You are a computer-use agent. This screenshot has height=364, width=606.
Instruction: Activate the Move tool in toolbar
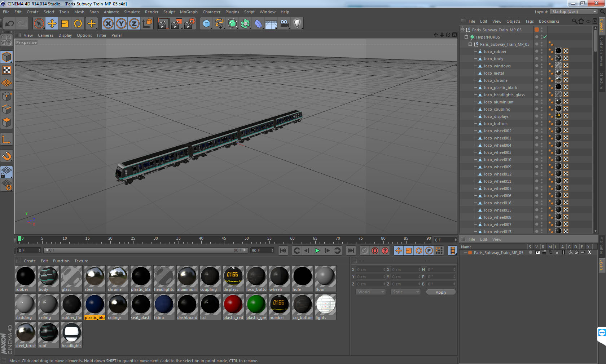point(52,24)
